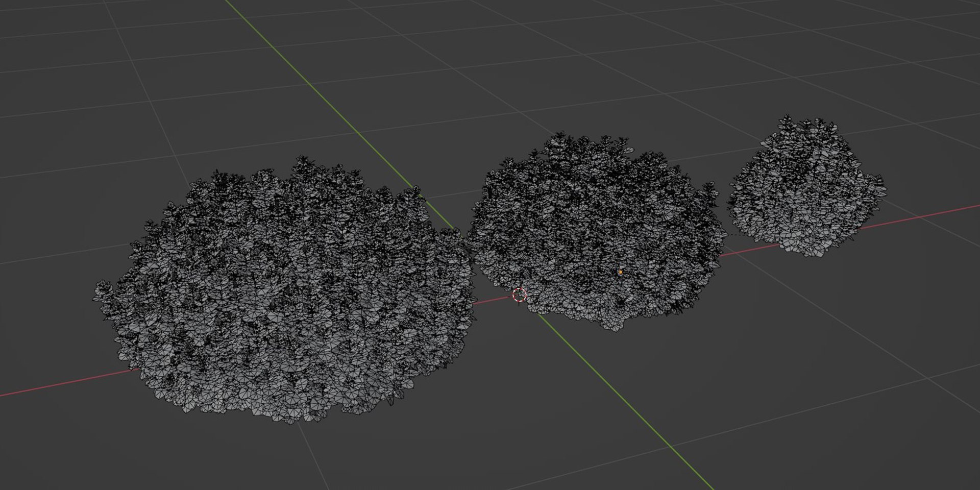This screenshot has height=490, width=980.
Task: Select the medium bush mesh in the middle
Action: 597,232
